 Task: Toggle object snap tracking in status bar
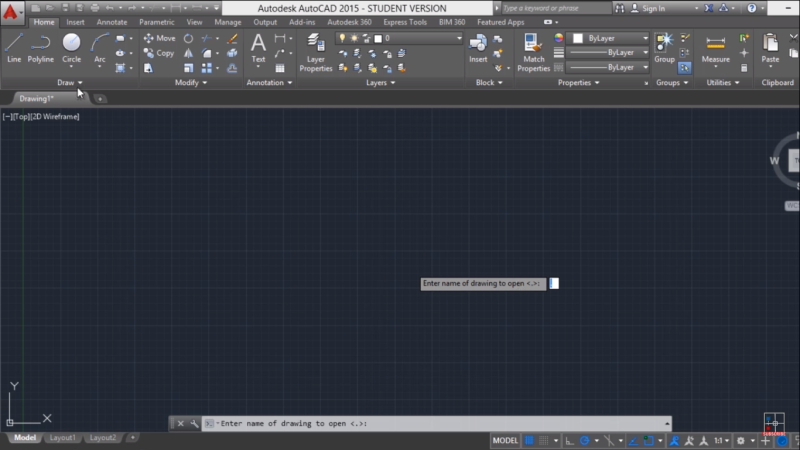click(633, 440)
